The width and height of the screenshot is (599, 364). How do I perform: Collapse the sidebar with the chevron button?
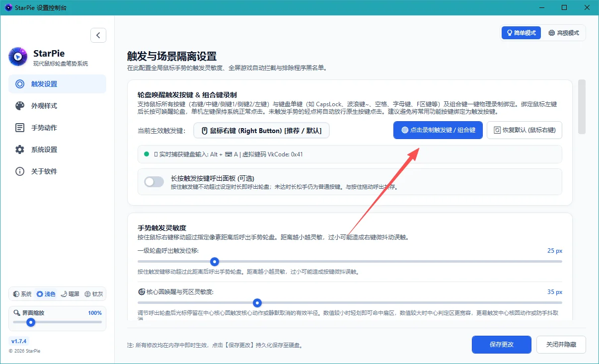tap(98, 35)
